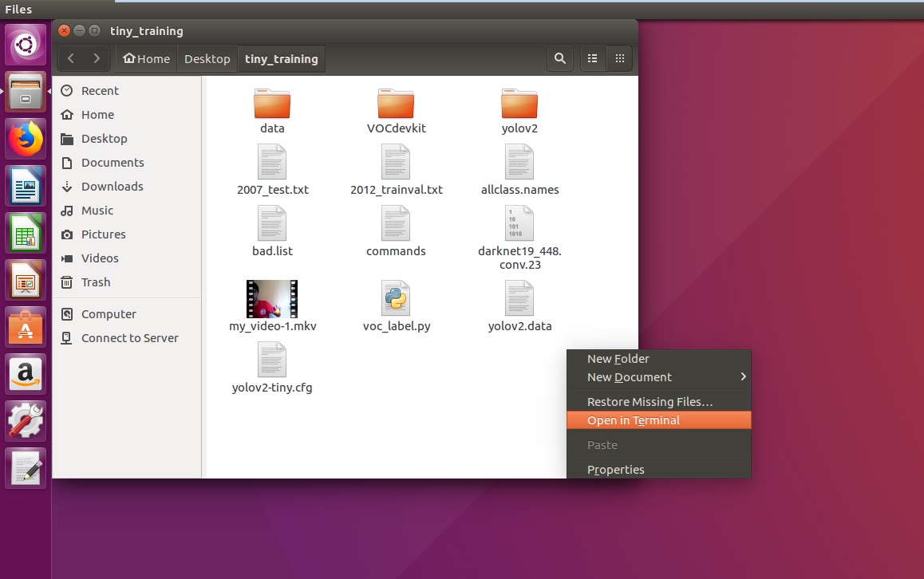924x579 pixels.
Task: Select the yolov2.data file icon
Action: [x=519, y=298]
